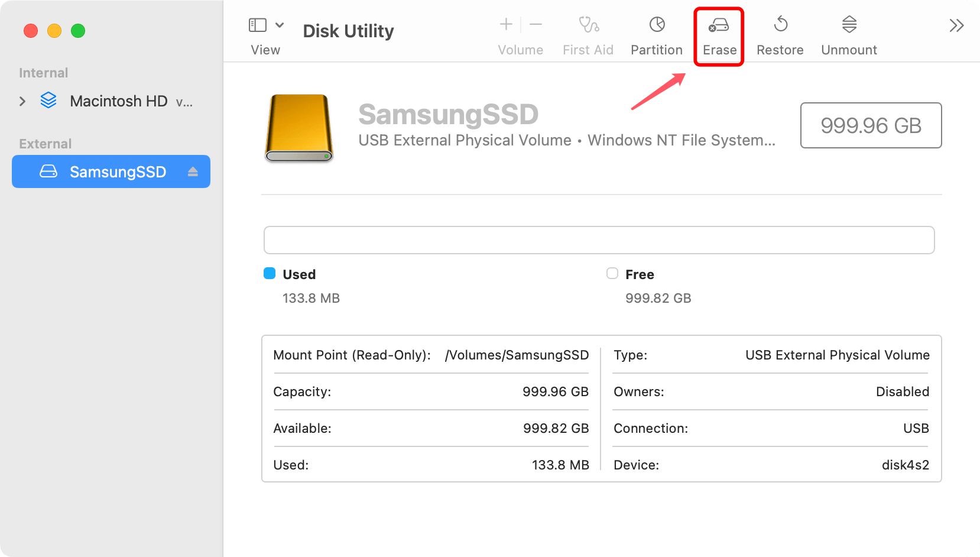Open the View dropdown chevron
Screen dimensions: 980x557
pyautogui.click(x=280, y=25)
